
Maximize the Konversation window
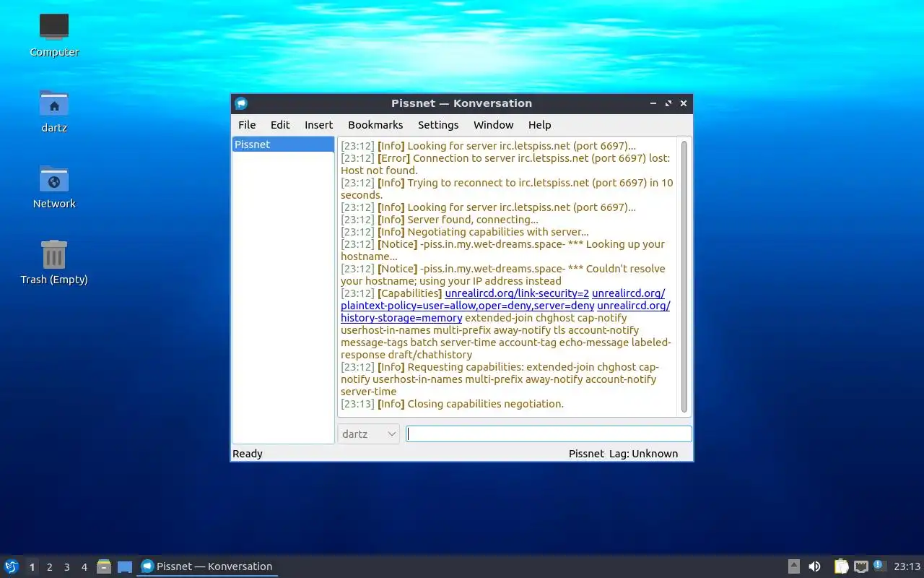tap(668, 103)
